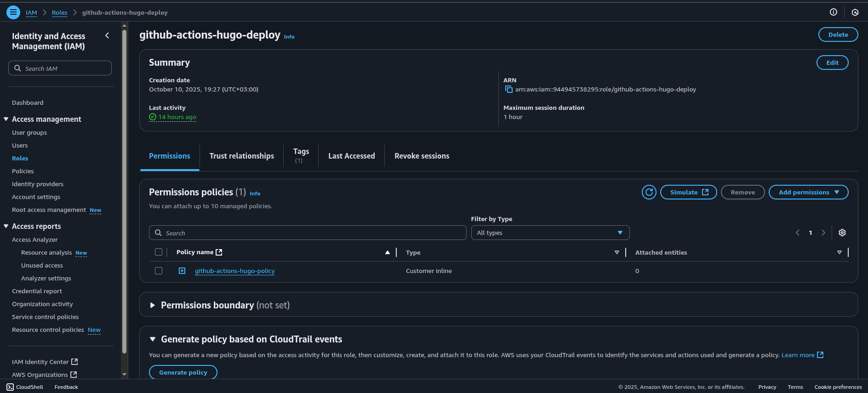Expand the Permissions boundary section
Image resolution: width=868 pixels, height=393 pixels.
(x=153, y=305)
